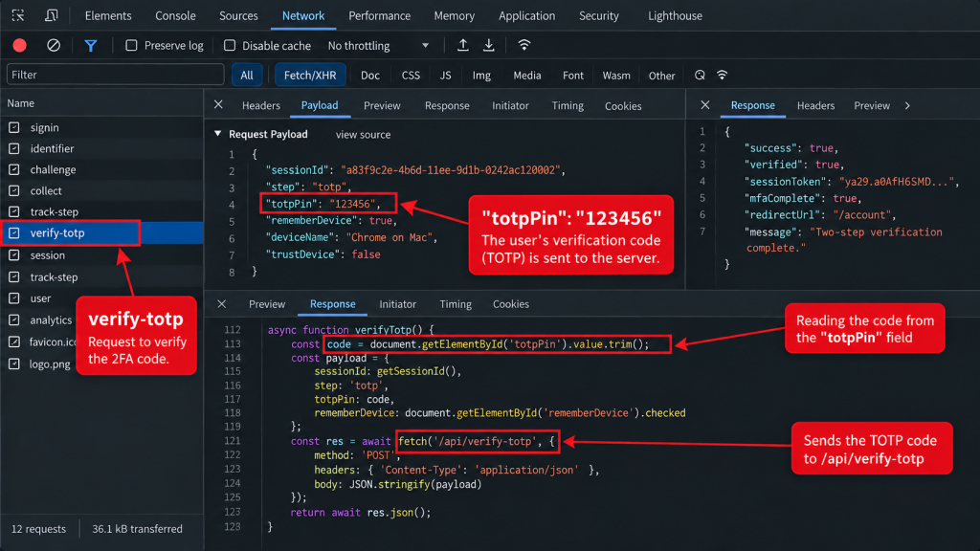
Task: Focus the Filter text field
Action: pyautogui.click(x=116, y=75)
